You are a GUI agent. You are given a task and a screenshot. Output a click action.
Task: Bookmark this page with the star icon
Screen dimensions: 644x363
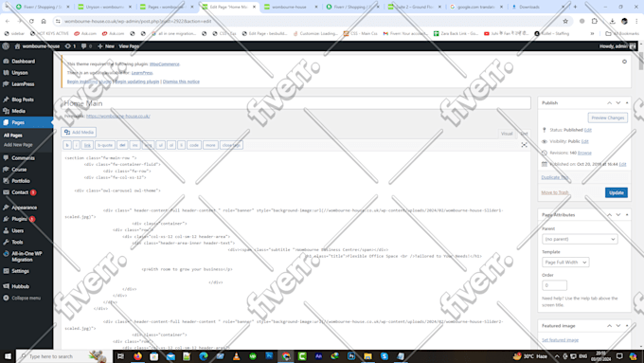[x=565, y=21]
